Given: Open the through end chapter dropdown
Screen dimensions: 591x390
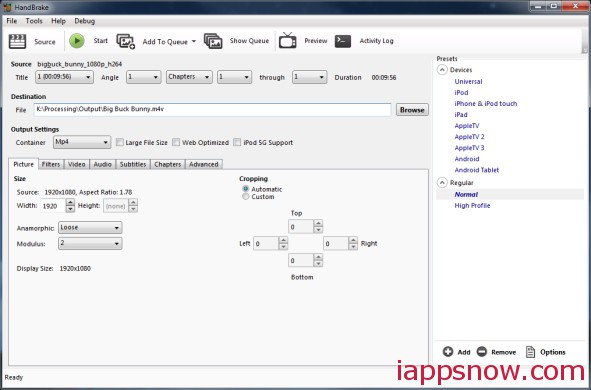Looking at the screenshot, I should click(309, 77).
